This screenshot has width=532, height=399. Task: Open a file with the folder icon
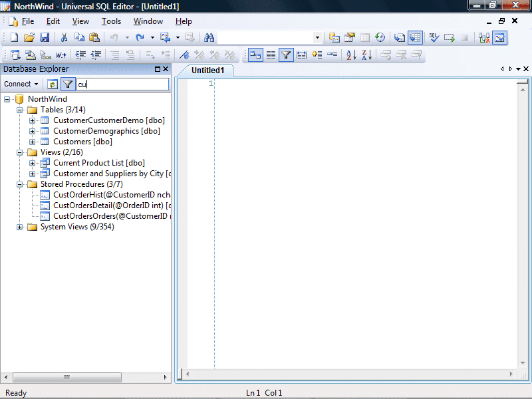pyautogui.click(x=29, y=38)
